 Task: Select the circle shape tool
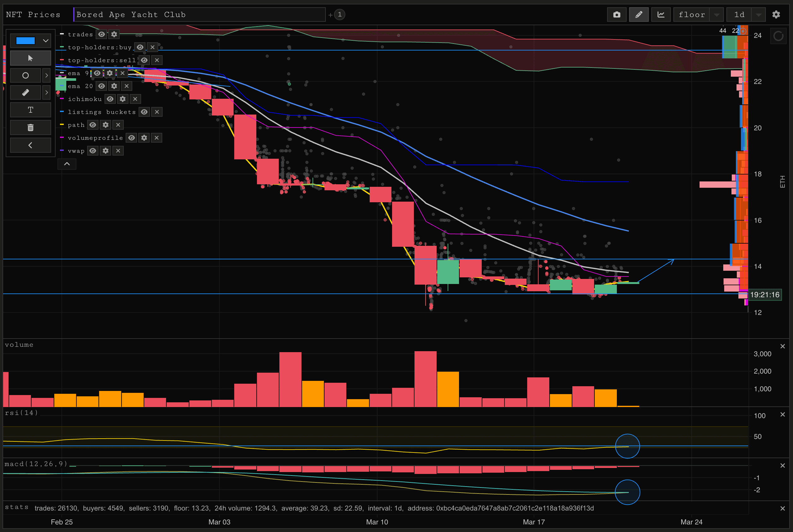[26, 75]
